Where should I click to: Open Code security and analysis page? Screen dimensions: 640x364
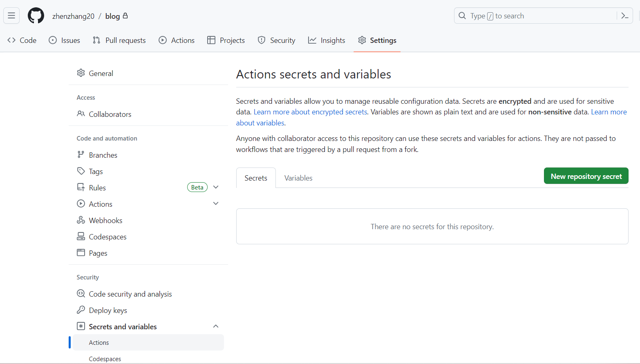click(130, 294)
